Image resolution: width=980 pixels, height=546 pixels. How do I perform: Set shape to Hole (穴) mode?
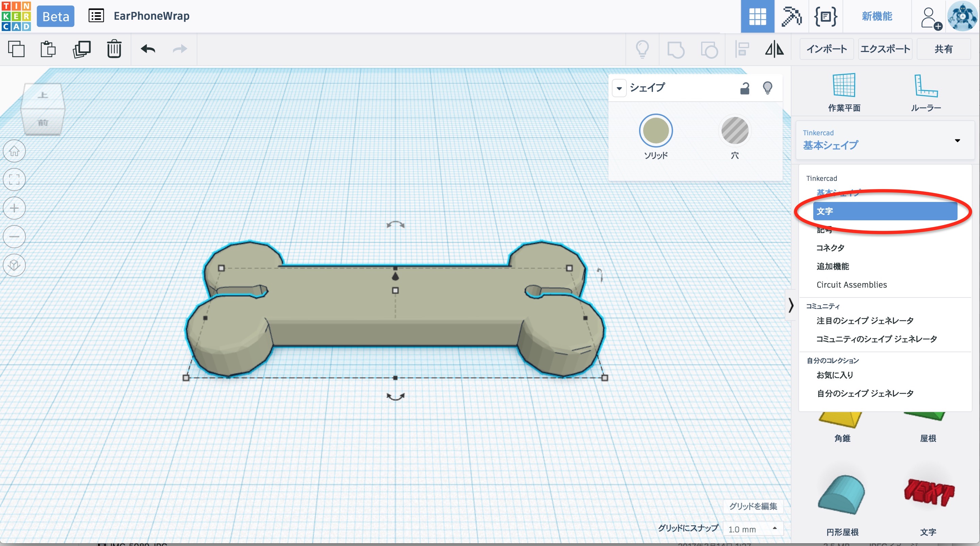tap(735, 131)
